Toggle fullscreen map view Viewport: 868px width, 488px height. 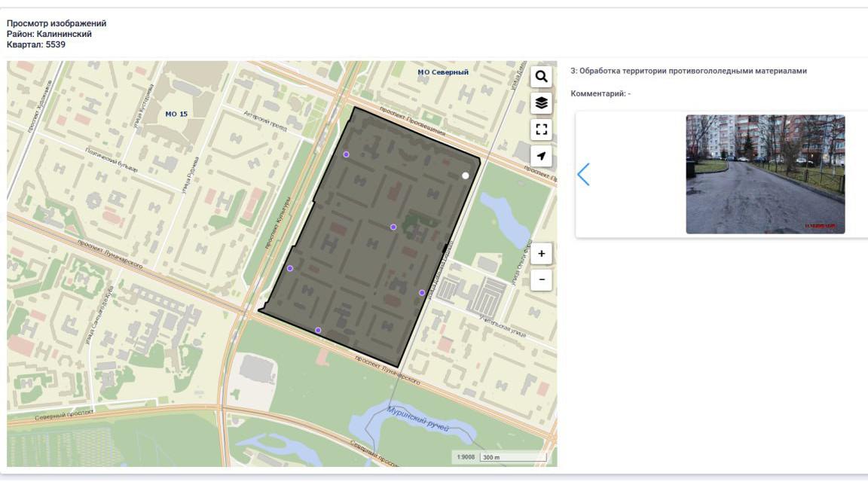(x=541, y=130)
